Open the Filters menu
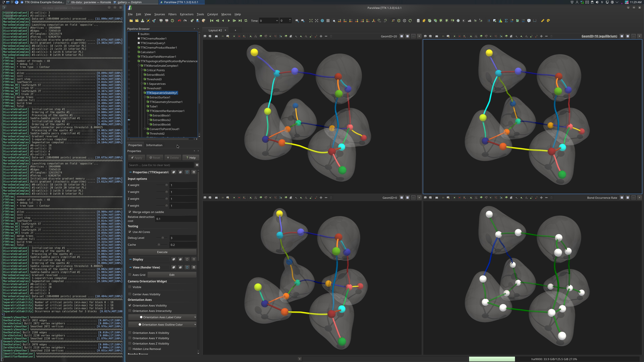Screen dimensions: 644x362 [x=172, y=14]
